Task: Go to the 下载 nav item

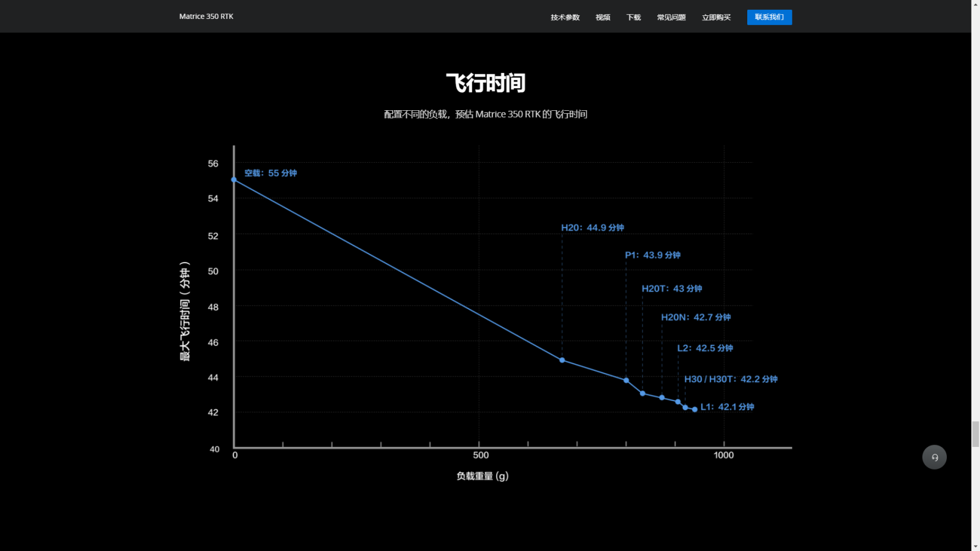Action: (633, 17)
